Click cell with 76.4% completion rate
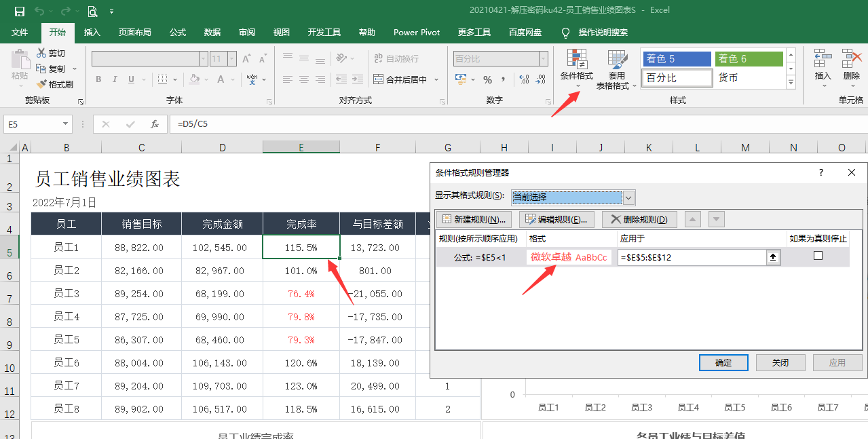This screenshot has height=439, width=868. (x=301, y=294)
